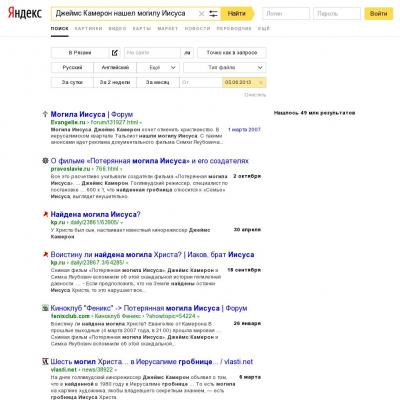Toggle the Русский language filter
The width and height of the screenshot is (400, 400).
coord(72,67)
